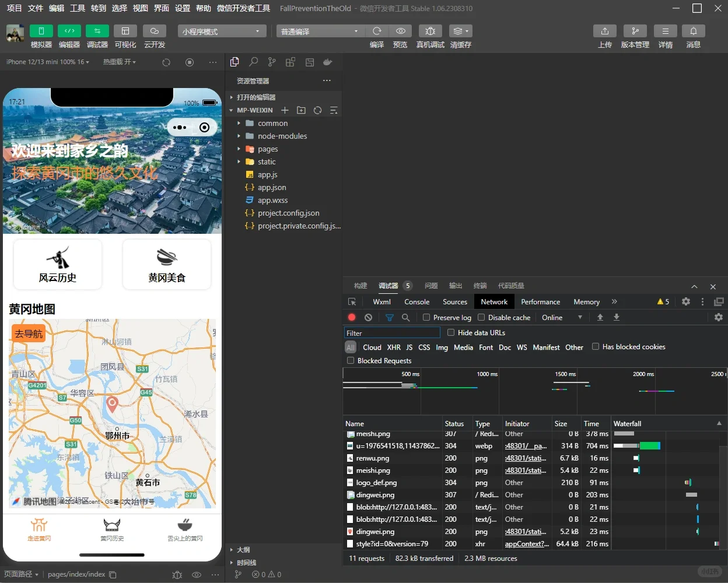The height and width of the screenshot is (583, 728).
Task: Open the explorer files icon
Action: click(x=235, y=62)
